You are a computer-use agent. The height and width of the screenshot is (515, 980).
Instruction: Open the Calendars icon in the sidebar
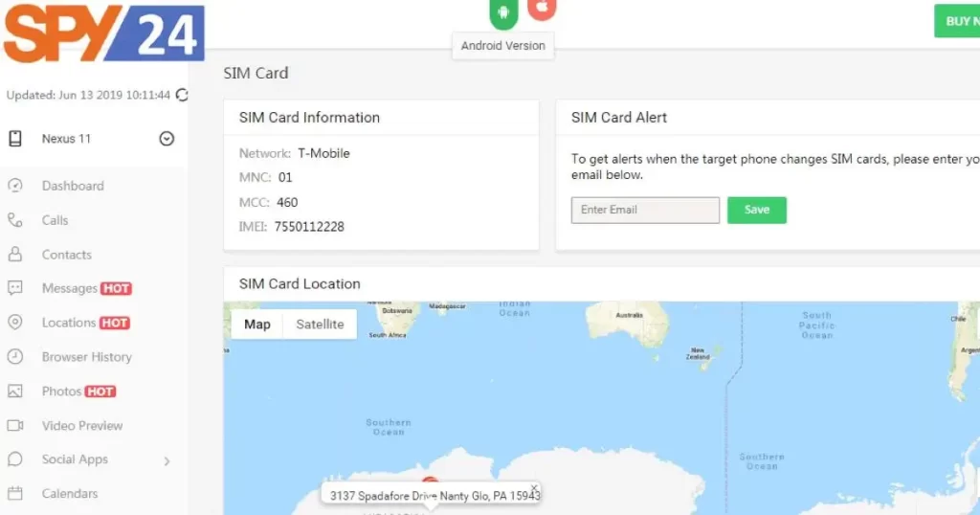click(x=15, y=493)
